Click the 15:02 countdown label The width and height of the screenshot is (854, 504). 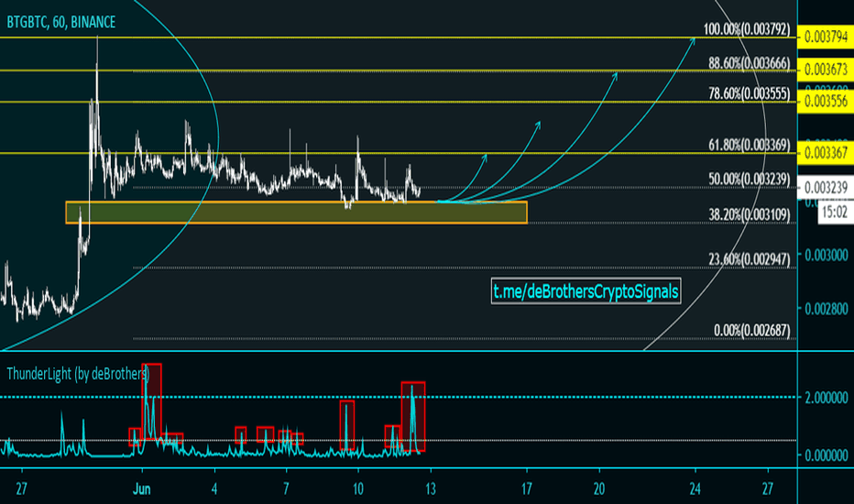coord(835,212)
